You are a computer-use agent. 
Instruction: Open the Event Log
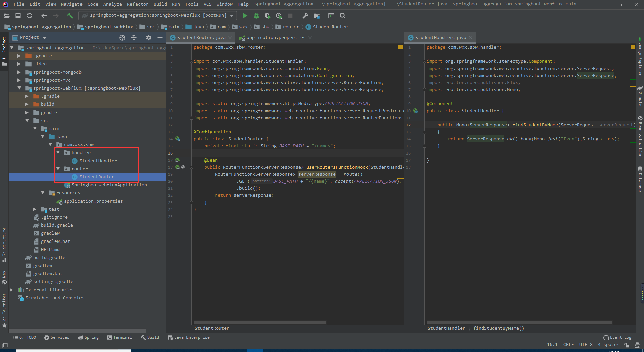[x=617, y=337]
